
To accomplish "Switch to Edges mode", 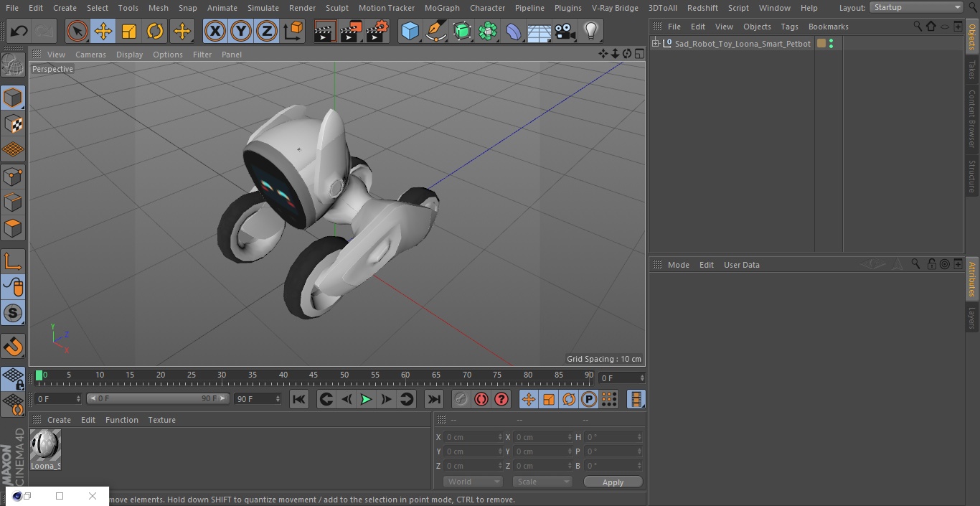I will [13, 202].
